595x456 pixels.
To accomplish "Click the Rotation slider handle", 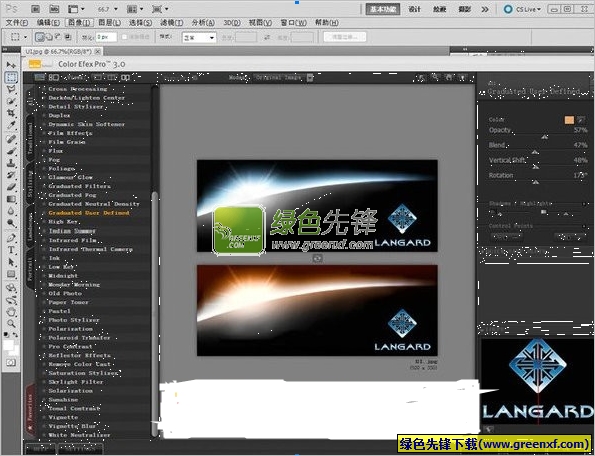I will click(x=535, y=182).
